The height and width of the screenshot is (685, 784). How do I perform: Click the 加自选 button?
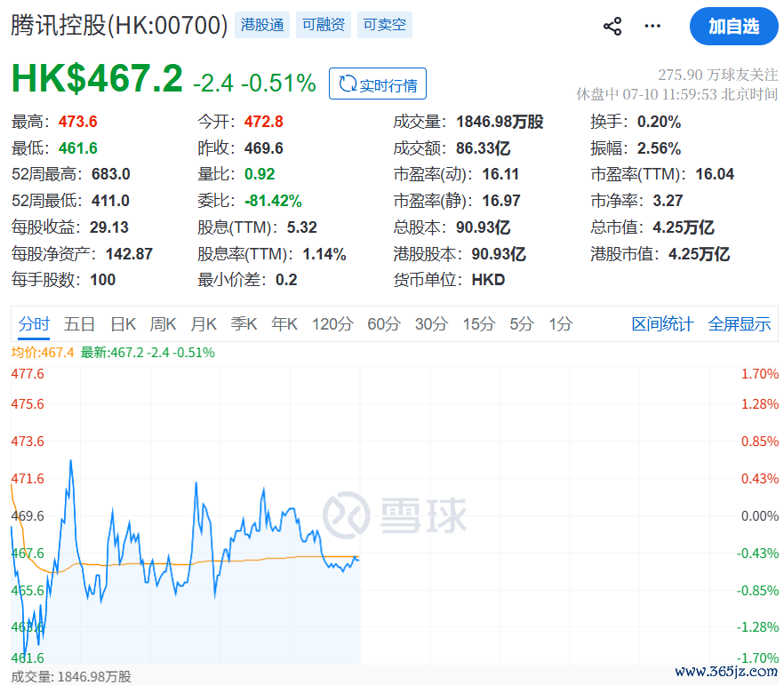tap(733, 26)
